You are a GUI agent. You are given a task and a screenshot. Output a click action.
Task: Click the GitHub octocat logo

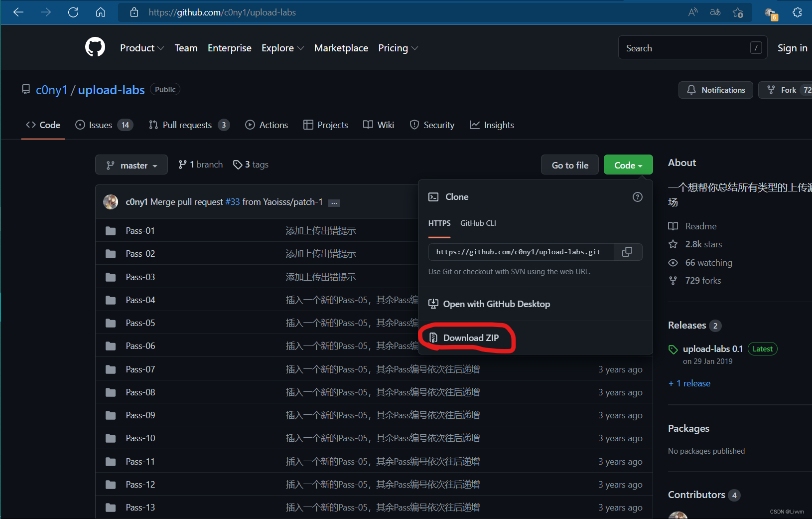[x=95, y=47]
